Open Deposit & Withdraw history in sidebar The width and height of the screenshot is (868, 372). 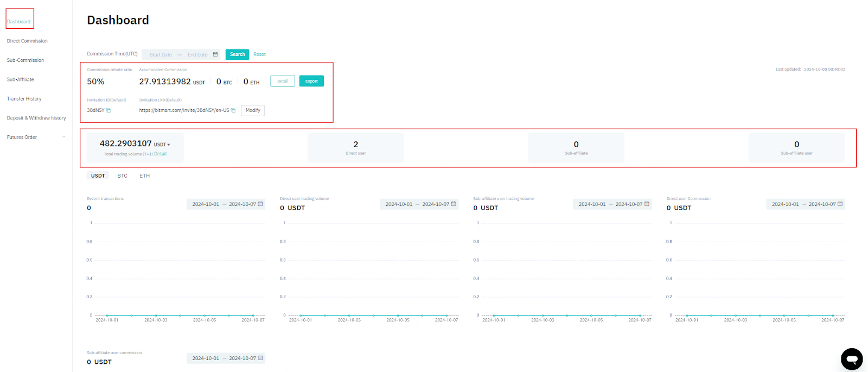[36, 118]
